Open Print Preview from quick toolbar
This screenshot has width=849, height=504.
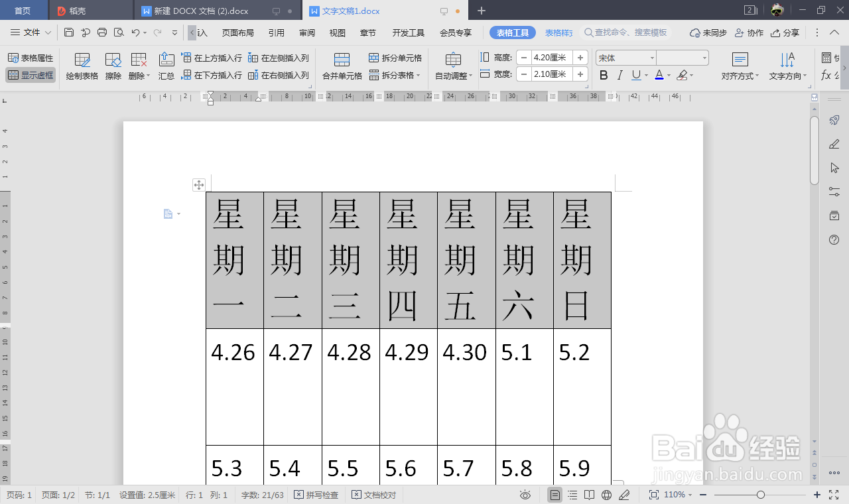pyautogui.click(x=119, y=32)
